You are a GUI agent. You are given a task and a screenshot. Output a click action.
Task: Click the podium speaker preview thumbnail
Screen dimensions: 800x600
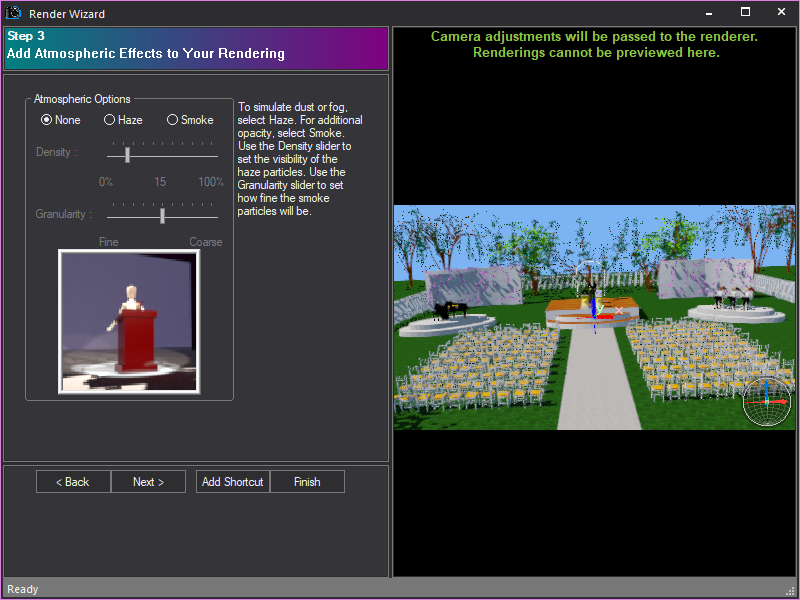(129, 321)
